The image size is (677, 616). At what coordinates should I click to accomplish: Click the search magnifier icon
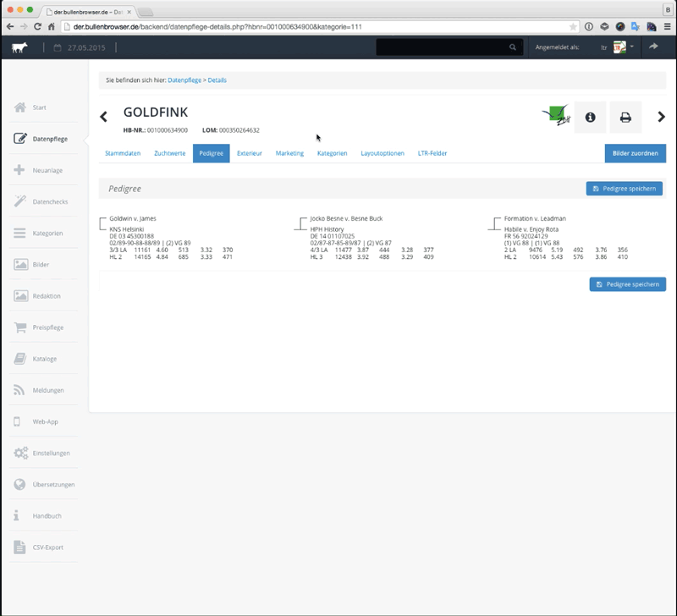(513, 47)
